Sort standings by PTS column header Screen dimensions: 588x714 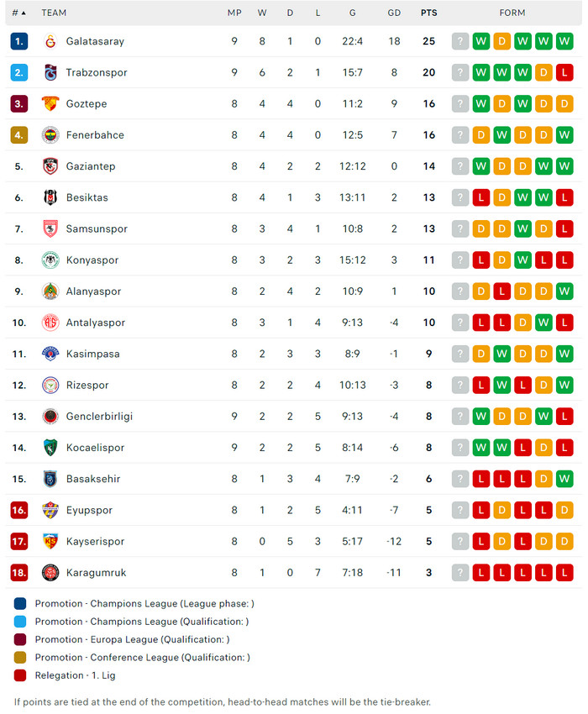pyautogui.click(x=428, y=13)
